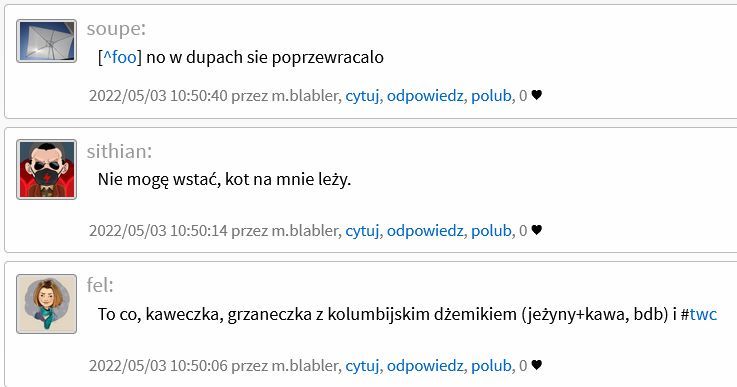Quote fel's post using cytuj
Image resolution: width=737 pixels, height=387 pixels.
(x=362, y=366)
